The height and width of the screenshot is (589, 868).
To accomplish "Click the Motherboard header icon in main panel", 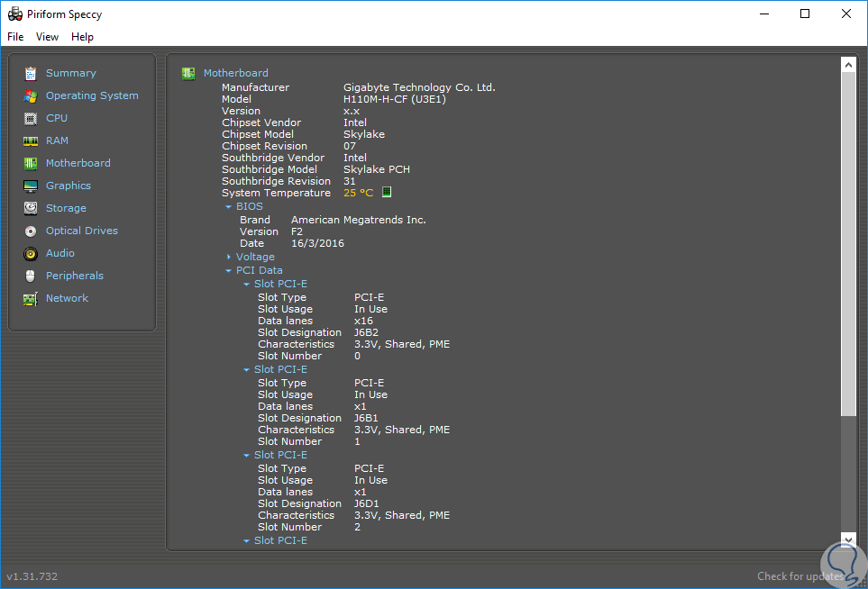I will pyautogui.click(x=188, y=73).
